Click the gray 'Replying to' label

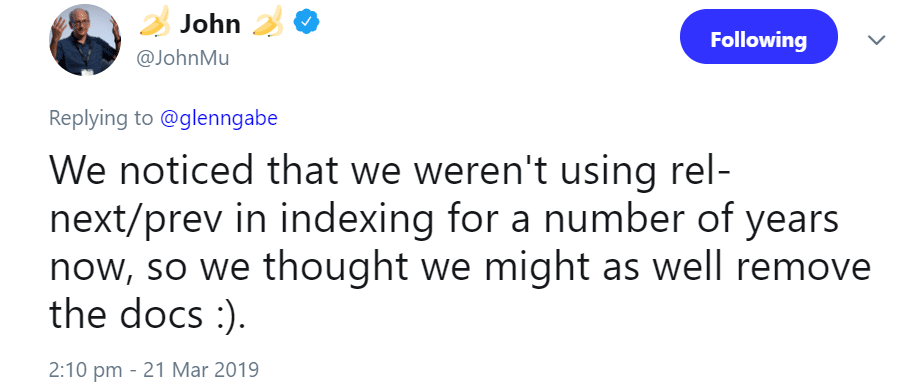pyautogui.click(x=101, y=118)
